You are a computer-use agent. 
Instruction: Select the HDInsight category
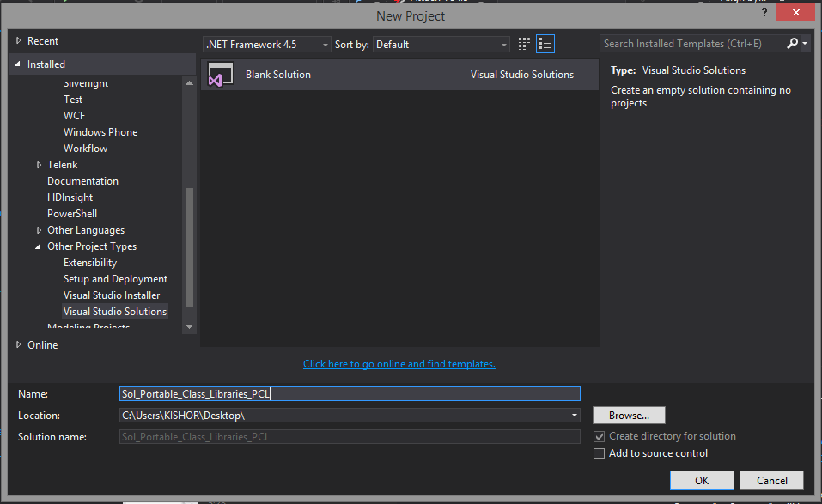(70, 197)
